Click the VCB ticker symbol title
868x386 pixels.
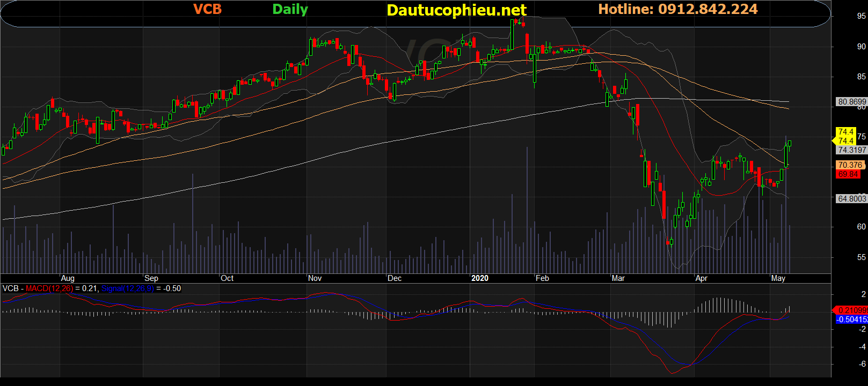pyautogui.click(x=207, y=9)
